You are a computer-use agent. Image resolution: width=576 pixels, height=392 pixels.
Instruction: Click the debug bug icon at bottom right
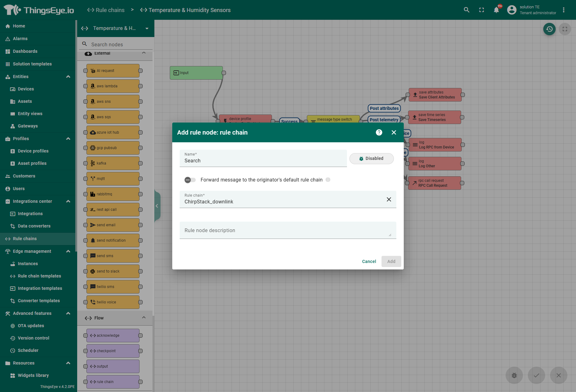tap(514, 375)
